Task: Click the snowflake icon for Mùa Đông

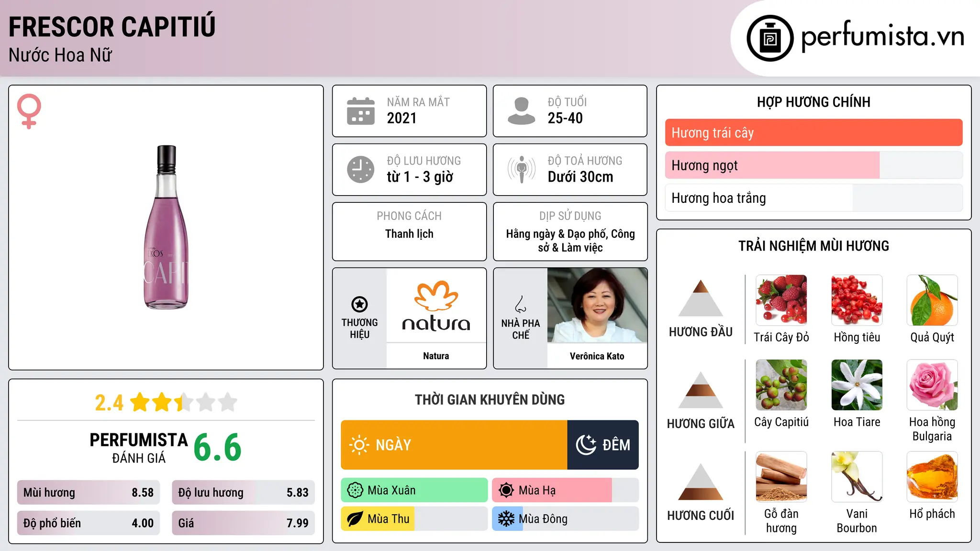Action: 506,519
